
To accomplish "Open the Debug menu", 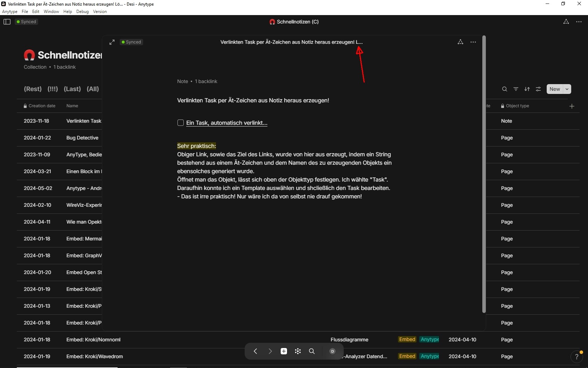I will pos(83,12).
